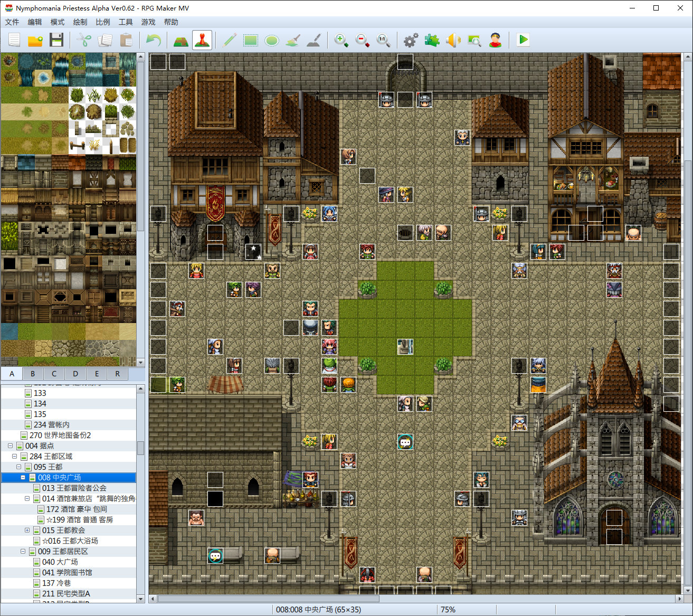Collapse the 004 据点 tree node
Screen dimensions: 693x616
(x=10, y=446)
